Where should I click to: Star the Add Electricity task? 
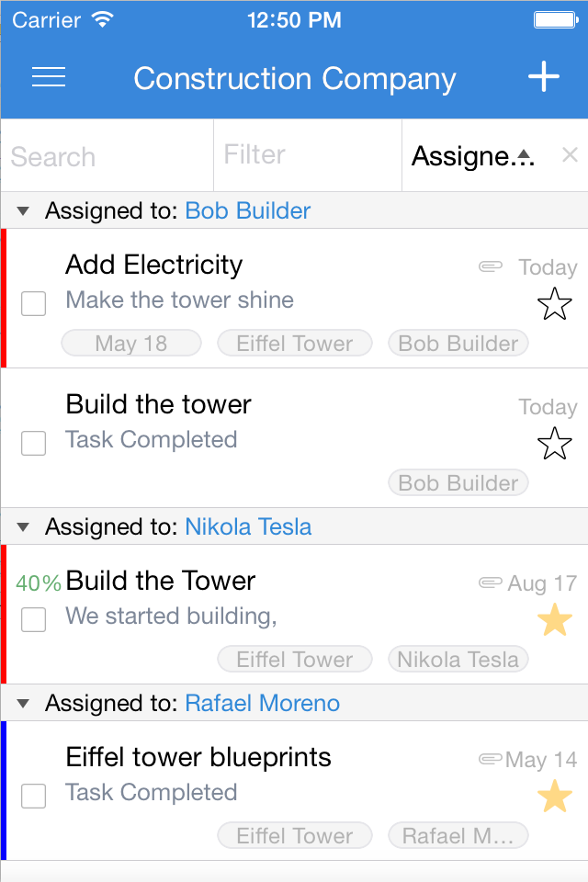554,303
